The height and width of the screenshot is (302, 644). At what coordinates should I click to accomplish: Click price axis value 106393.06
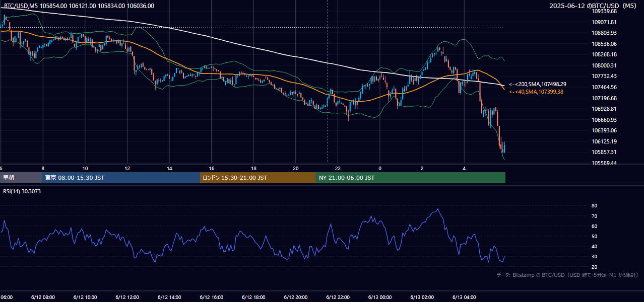tap(604, 130)
